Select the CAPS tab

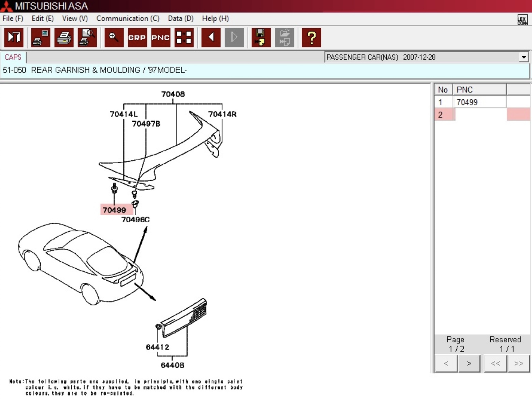pyautogui.click(x=13, y=57)
